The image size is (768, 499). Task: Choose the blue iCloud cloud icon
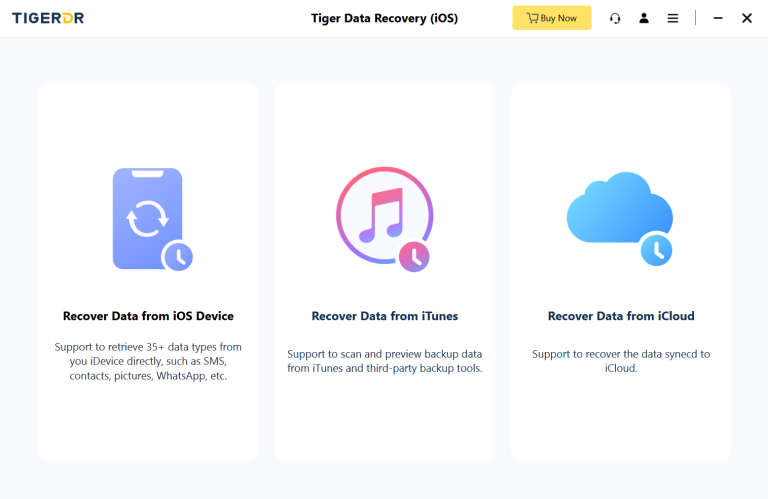click(x=617, y=208)
